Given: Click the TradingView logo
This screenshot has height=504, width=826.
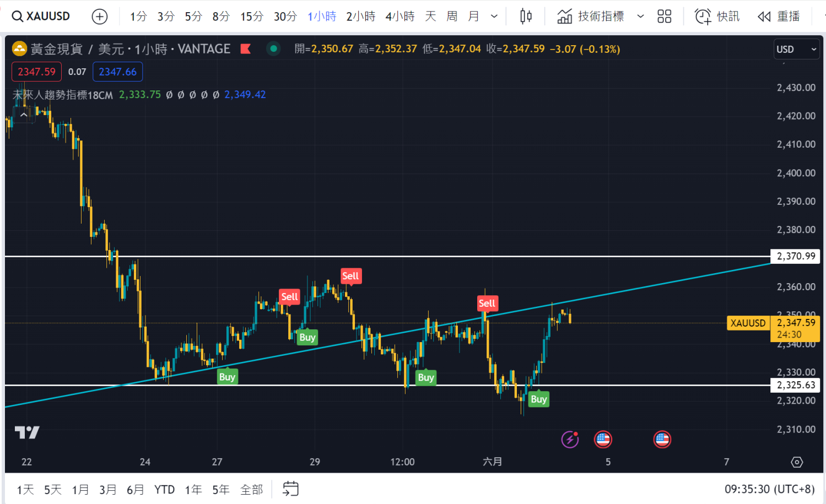Looking at the screenshot, I should (27, 432).
